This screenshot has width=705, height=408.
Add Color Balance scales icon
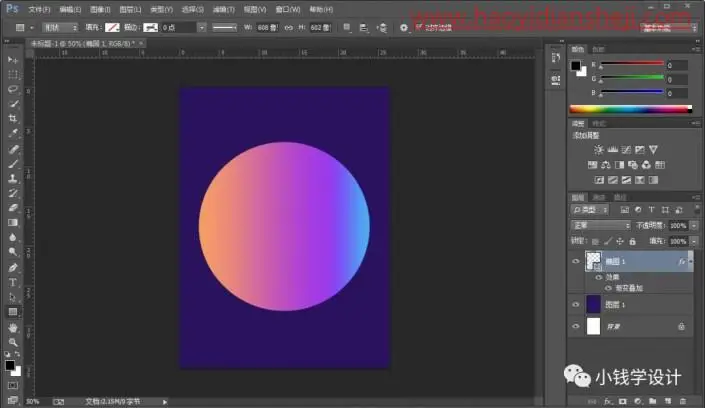click(x=606, y=165)
